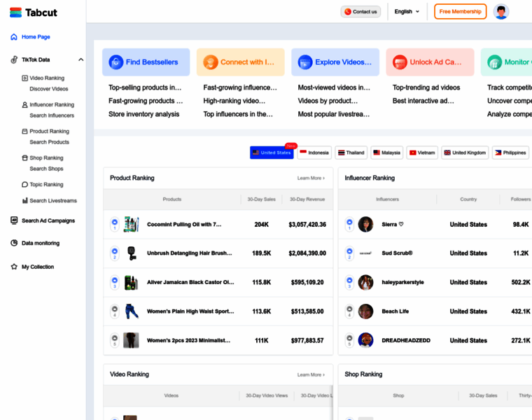Image resolution: width=532 pixels, height=420 pixels.
Task: Select the United Kingdom country tab
Action: pyautogui.click(x=465, y=153)
